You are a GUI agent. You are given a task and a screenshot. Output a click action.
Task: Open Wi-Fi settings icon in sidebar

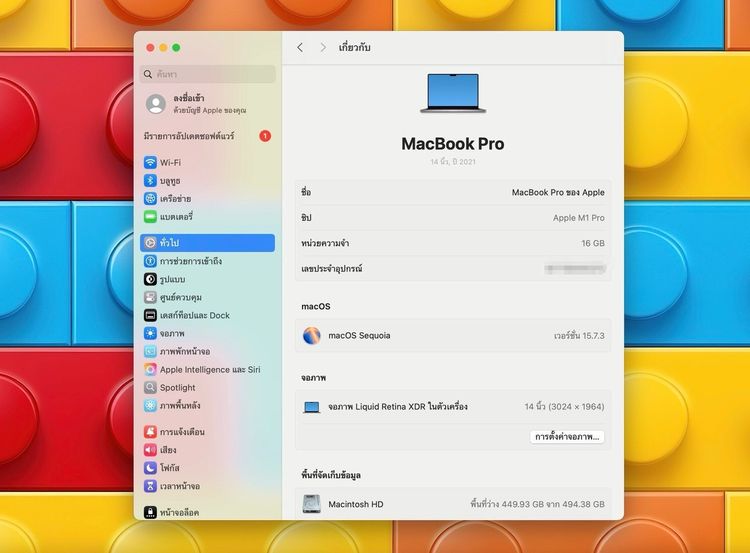[x=150, y=163]
